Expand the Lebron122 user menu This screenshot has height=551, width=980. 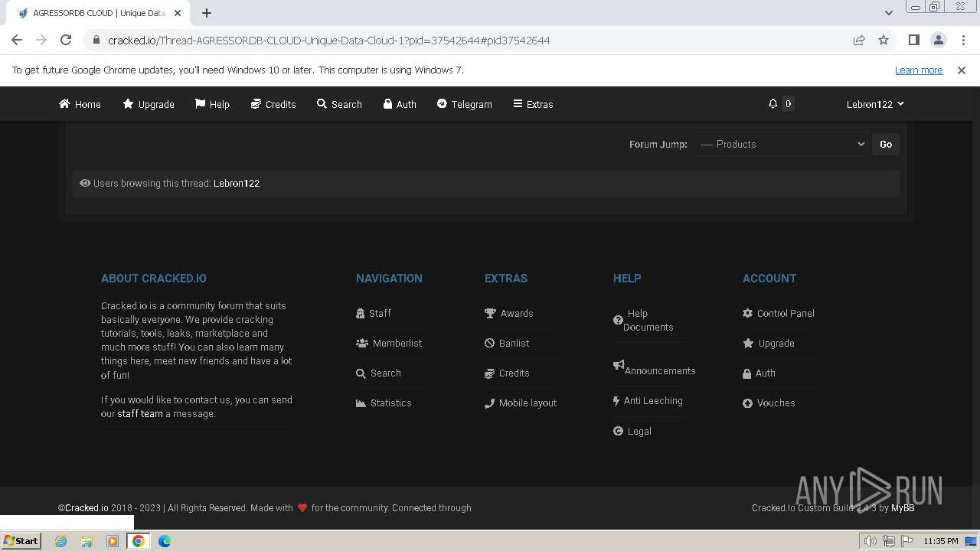875,104
